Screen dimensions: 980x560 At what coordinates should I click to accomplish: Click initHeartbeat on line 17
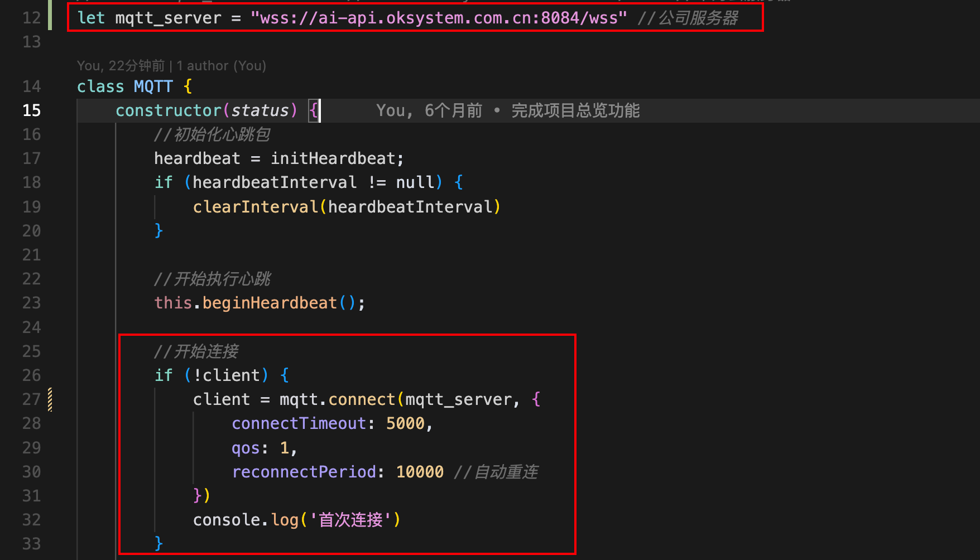pyautogui.click(x=333, y=158)
